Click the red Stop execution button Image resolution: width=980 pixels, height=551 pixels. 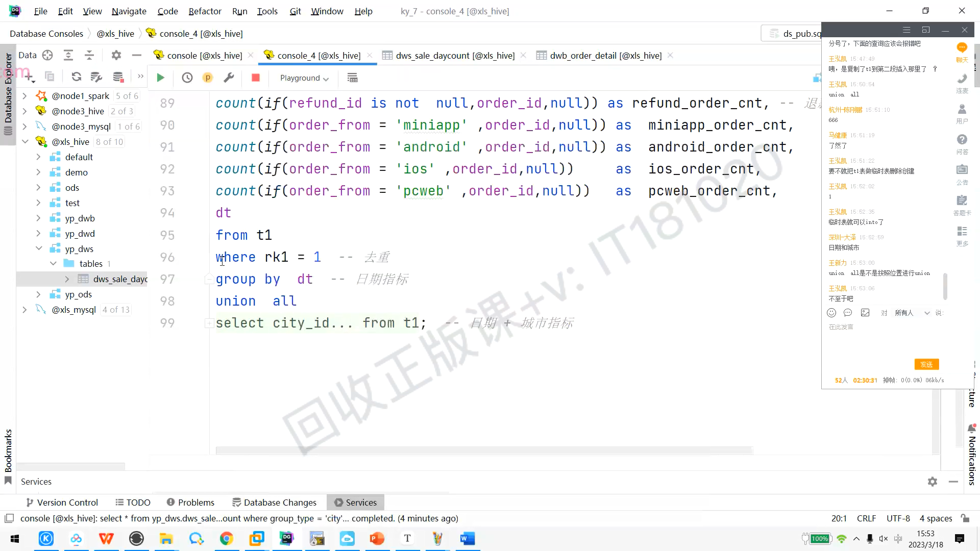[x=256, y=78]
